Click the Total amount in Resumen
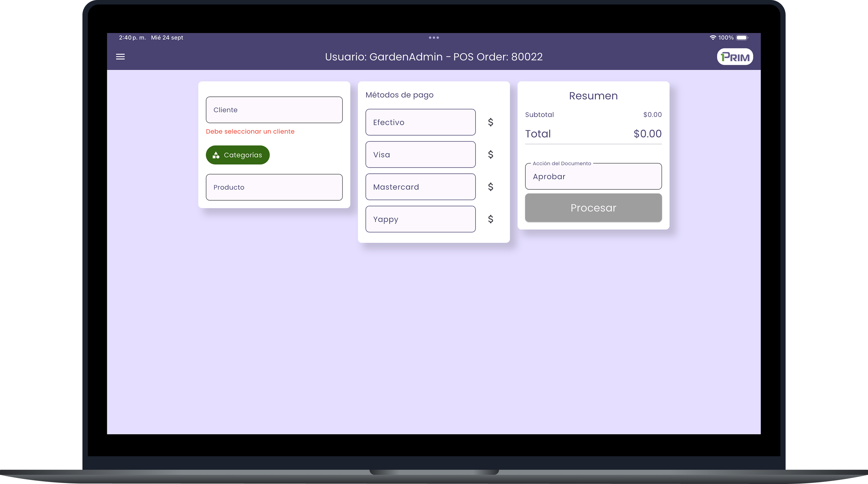868x484 pixels. tap(647, 134)
